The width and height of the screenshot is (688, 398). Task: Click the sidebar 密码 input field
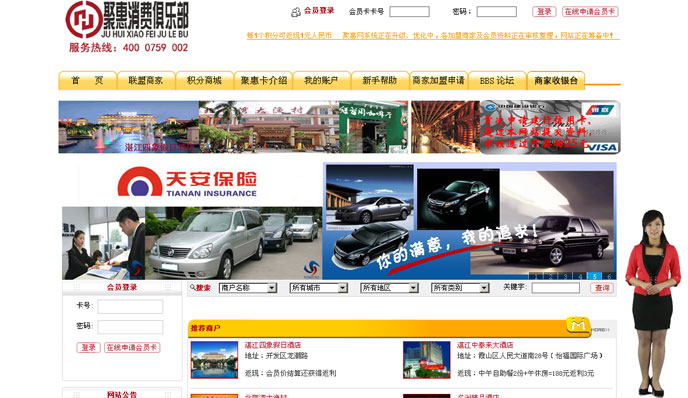click(x=130, y=327)
